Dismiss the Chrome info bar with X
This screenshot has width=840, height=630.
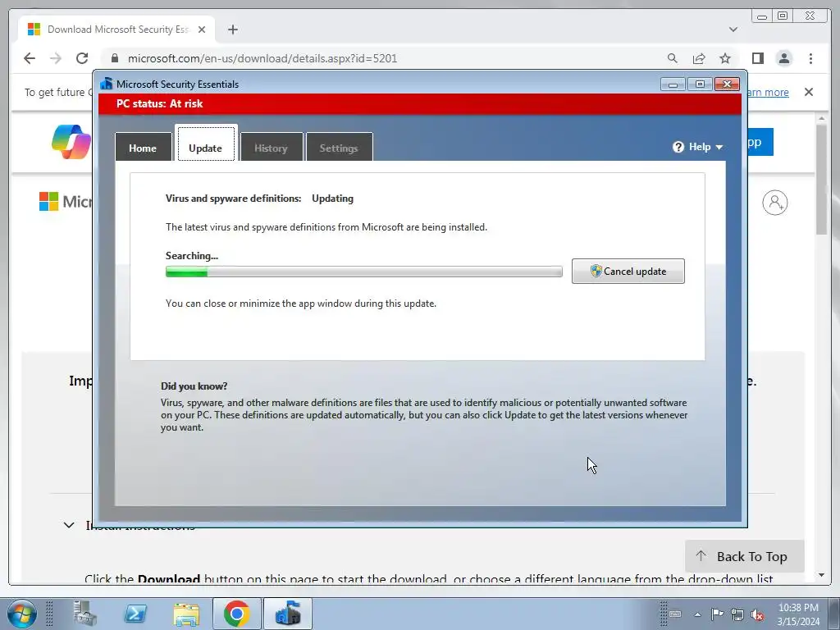809,92
